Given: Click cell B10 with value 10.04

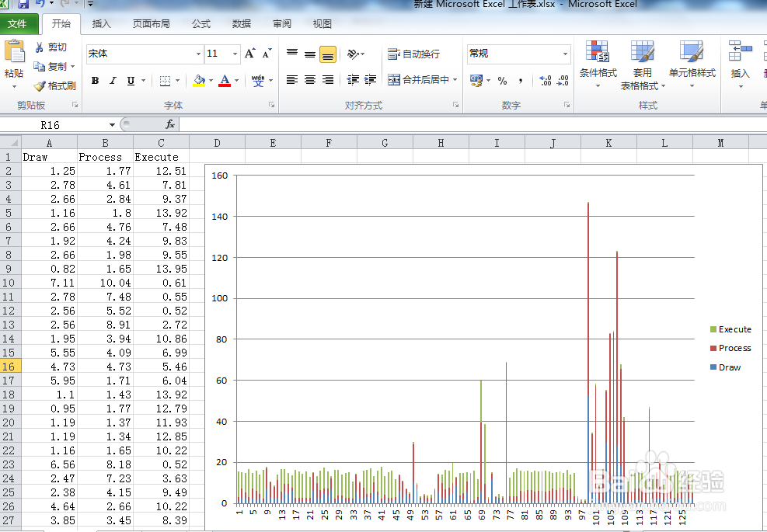Looking at the screenshot, I should click(105, 283).
